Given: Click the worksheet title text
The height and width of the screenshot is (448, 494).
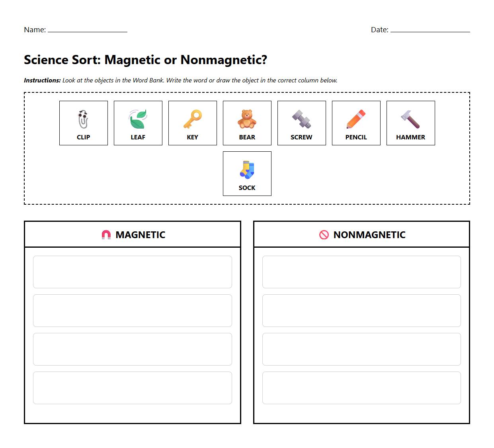Looking at the screenshot, I should pos(146,59).
